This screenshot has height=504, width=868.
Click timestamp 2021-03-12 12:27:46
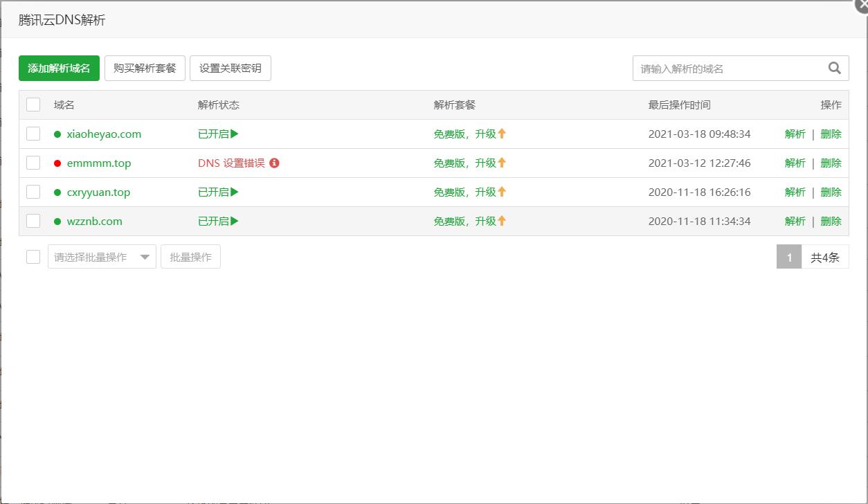point(699,163)
